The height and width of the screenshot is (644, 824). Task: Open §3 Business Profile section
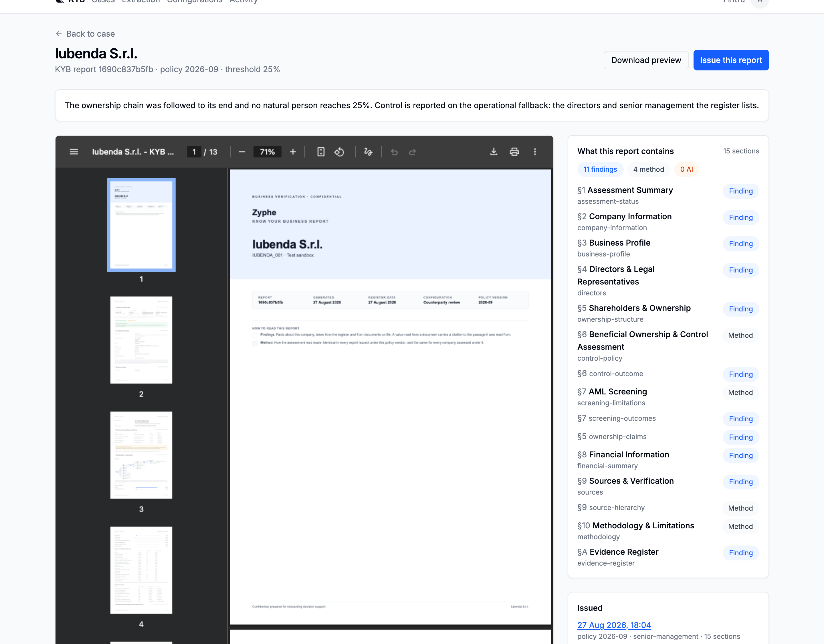click(668, 248)
